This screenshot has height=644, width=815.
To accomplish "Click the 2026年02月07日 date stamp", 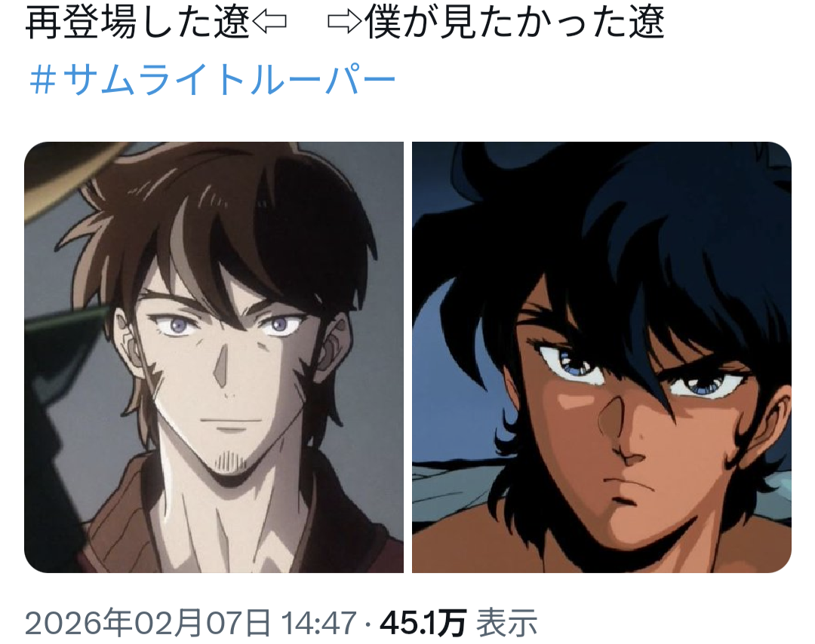I will tap(148, 623).
